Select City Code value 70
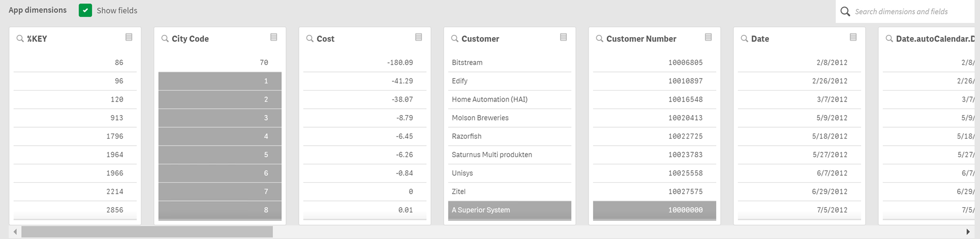980x239 pixels. pyautogui.click(x=220, y=63)
